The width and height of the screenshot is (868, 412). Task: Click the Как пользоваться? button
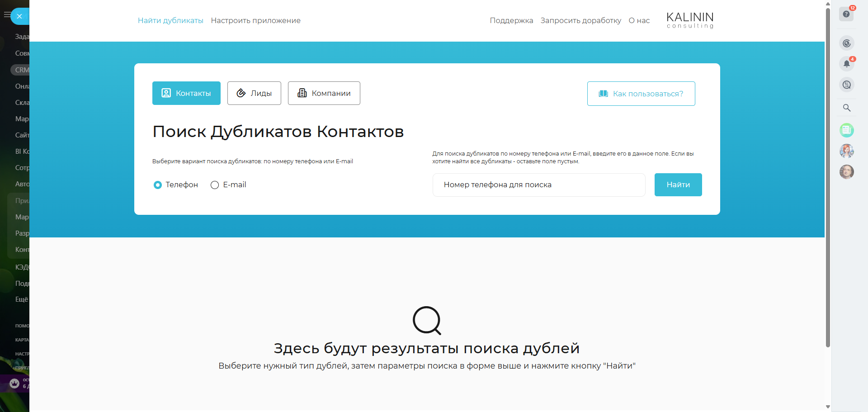641,94
